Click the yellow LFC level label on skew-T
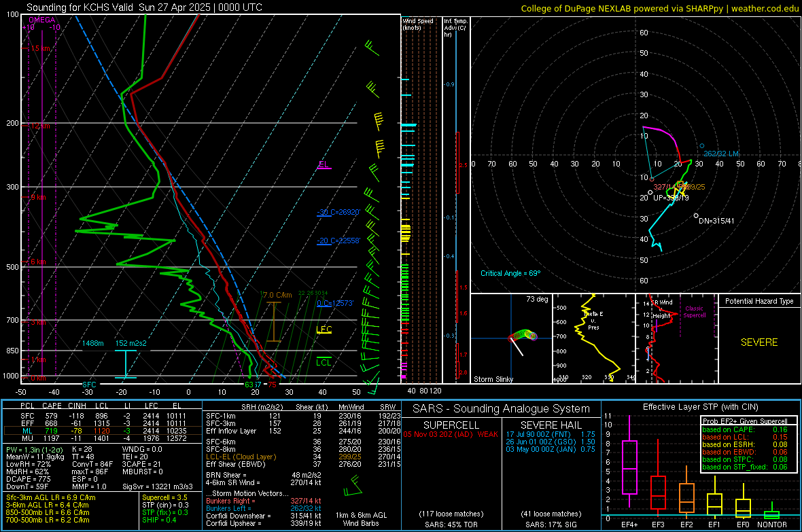 click(x=324, y=330)
